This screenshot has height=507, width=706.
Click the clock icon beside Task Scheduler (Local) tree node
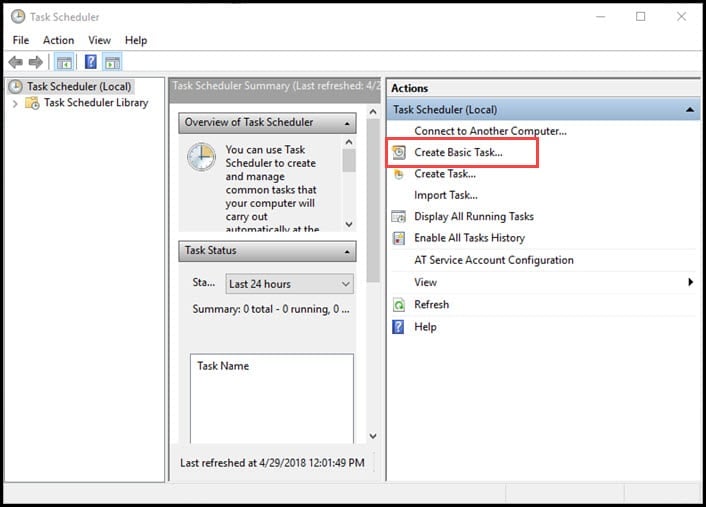(x=15, y=86)
